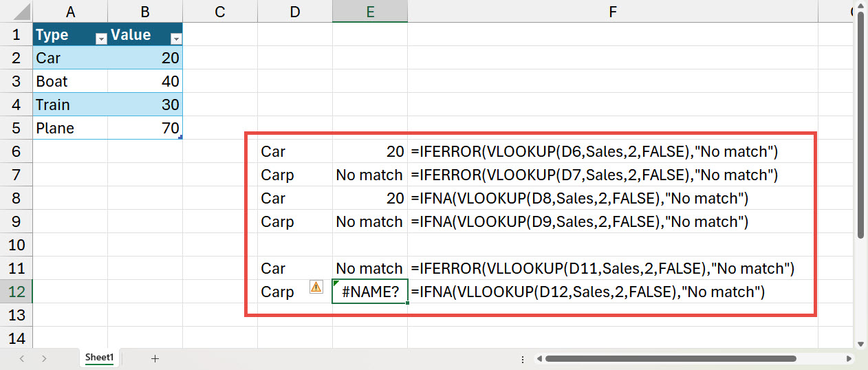Open the Value column filter dropdown
This screenshot has height=370, width=868.
pyautogui.click(x=175, y=39)
